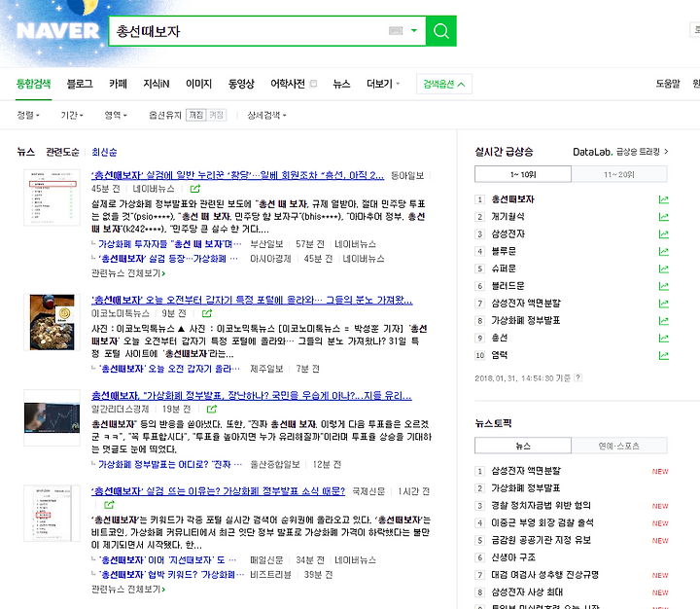Open the 부산일보 related article link
This screenshot has height=609, width=700.
(x=169, y=244)
